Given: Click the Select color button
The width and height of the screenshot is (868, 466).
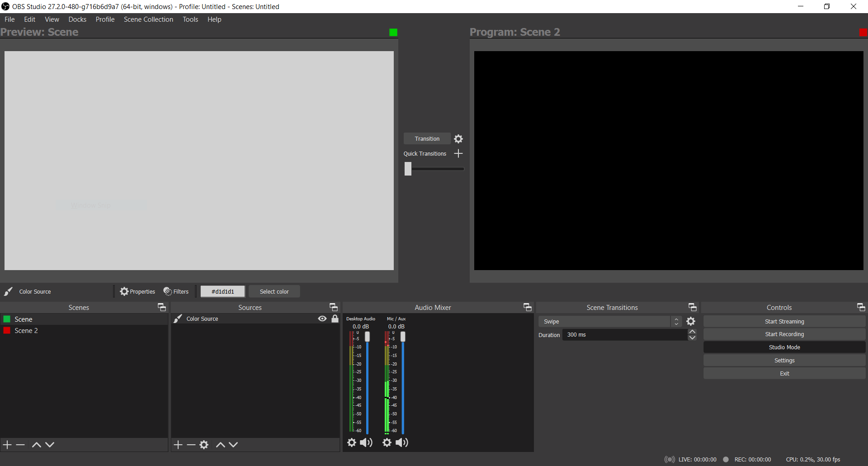Looking at the screenshot, I should pos(274,291).
